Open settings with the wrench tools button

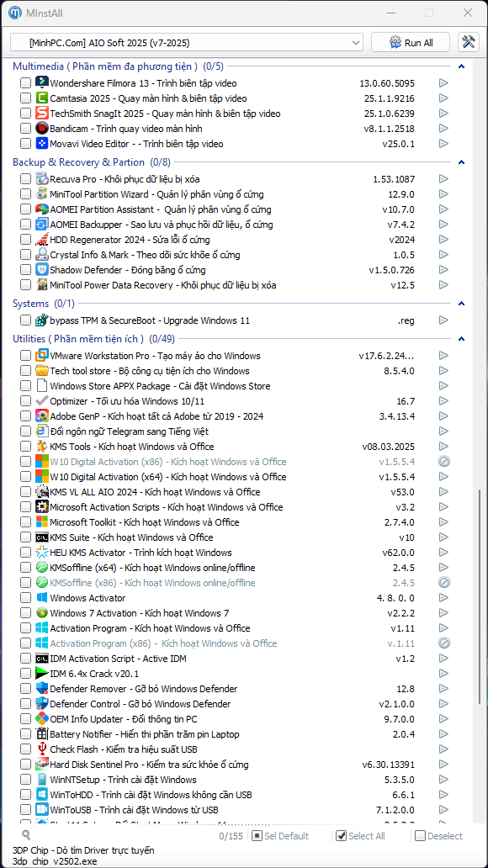click(469, 42)
